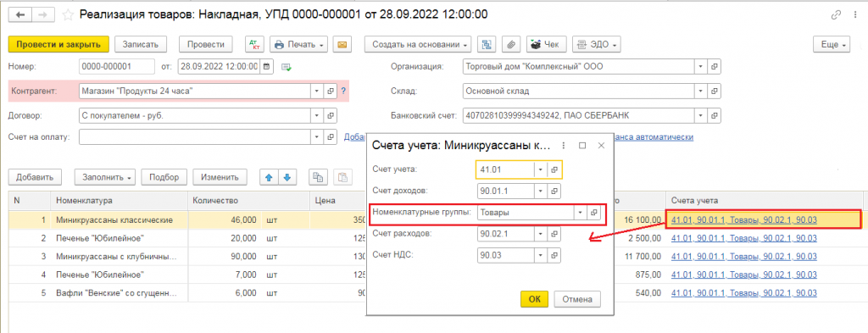This screenshot has height=333, width=868.
Task: Open Контрагент record with open-form icon
Action: [330, 91]
